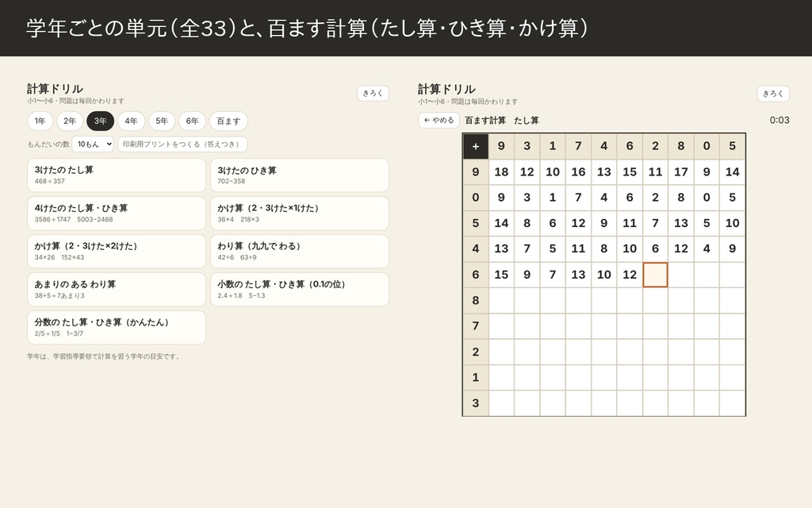Click the row header 3
Viewport: 812px width, 508px height.
tap(476, 402)
